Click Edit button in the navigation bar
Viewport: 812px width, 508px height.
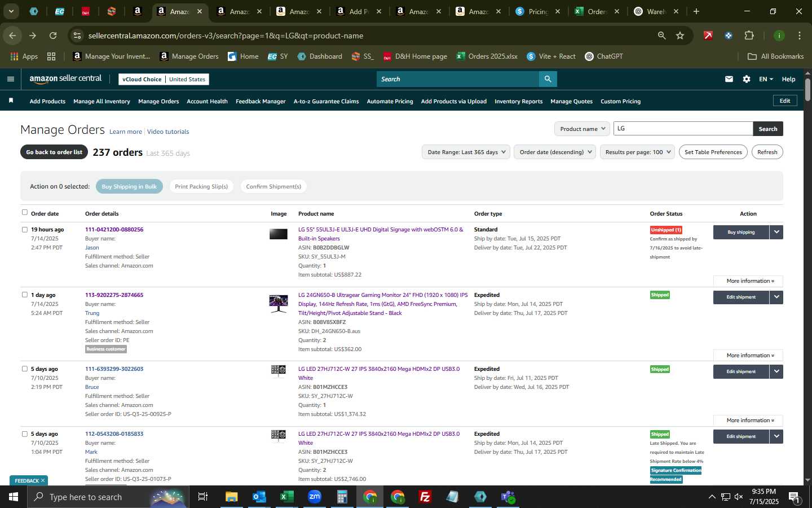[784, 100]
